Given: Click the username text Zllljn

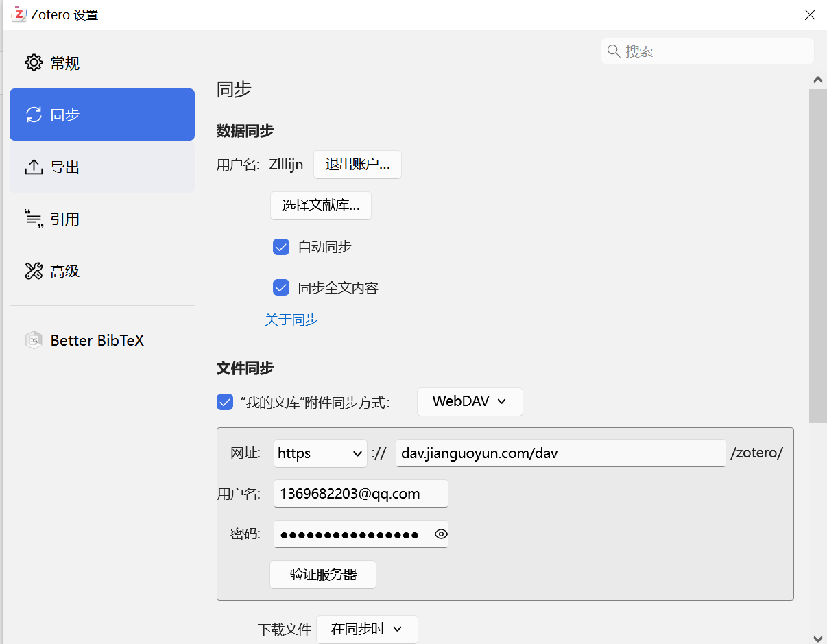Looking at the screenshot, I should 286,165.
